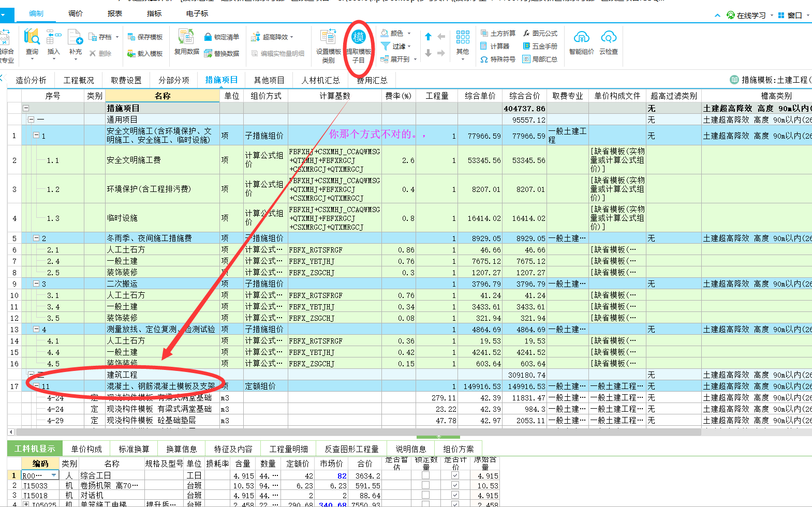
Task: Open the 标准换算 bottom tab
Action: (x=134, y=449)
